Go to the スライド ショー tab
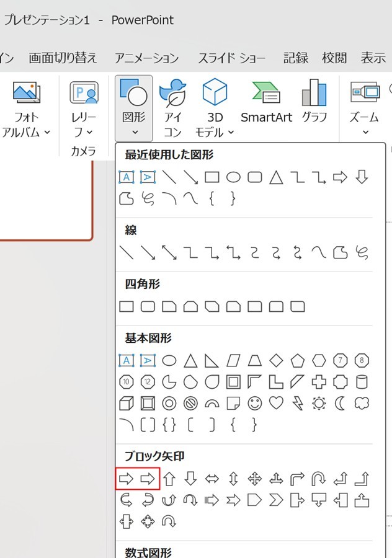The image size is (392, 558). click(x=231, y=58)
